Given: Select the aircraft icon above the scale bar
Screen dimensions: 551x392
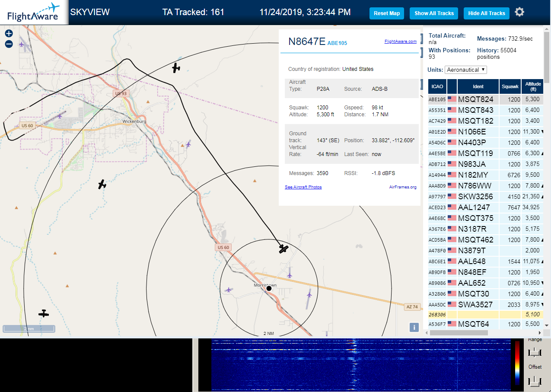Looking at the screenshot, I should click(x=44, y=313).
